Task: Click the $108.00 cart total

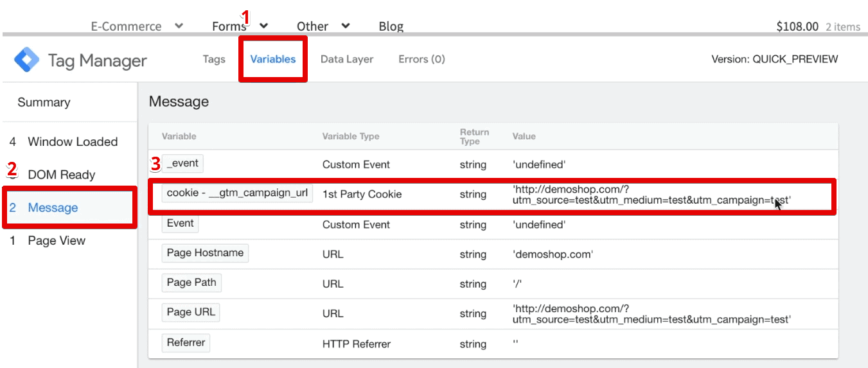Action: pyautogui.click(x=797, y=26)
